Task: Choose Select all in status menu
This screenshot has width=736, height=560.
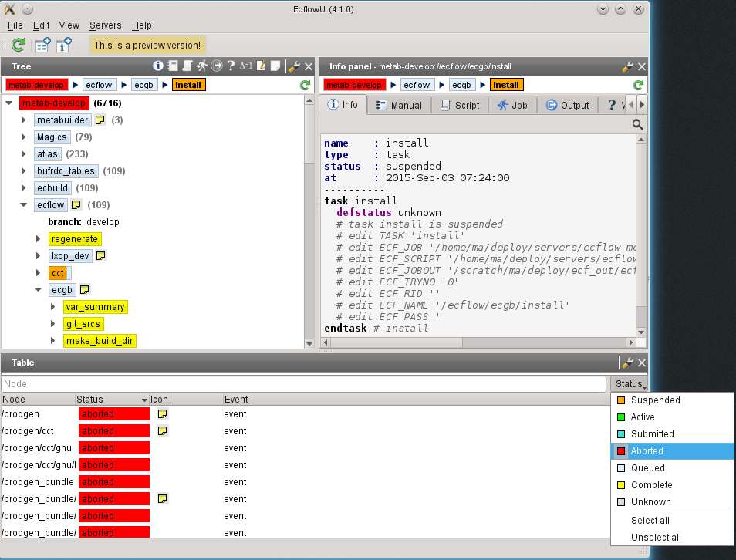Action: tap(672, 520)
